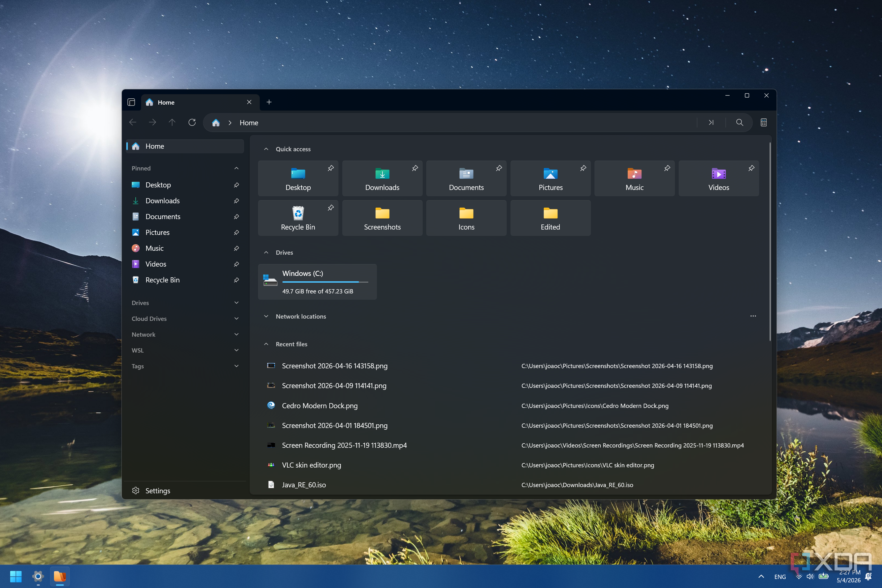Unpin Desktop tile using its pin icon
Screen dimensions: 882x588
click(x=331, y=168)
